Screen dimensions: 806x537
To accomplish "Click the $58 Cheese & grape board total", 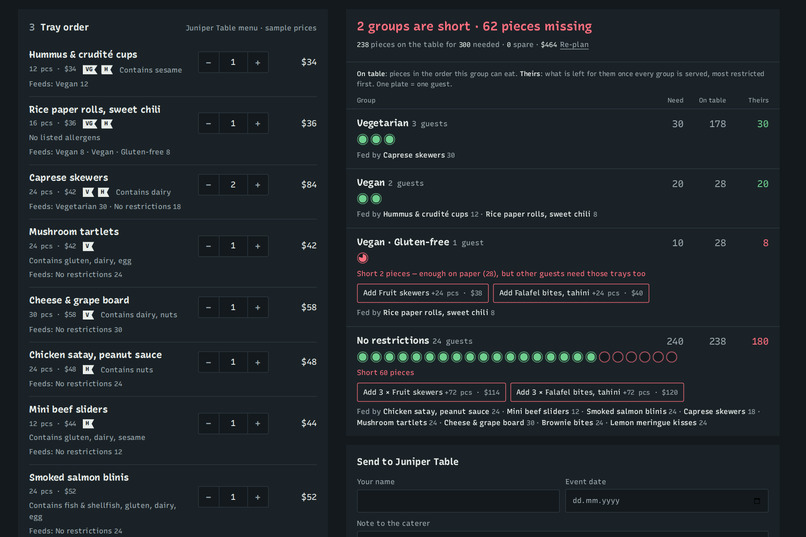I will tap(309, 307).
